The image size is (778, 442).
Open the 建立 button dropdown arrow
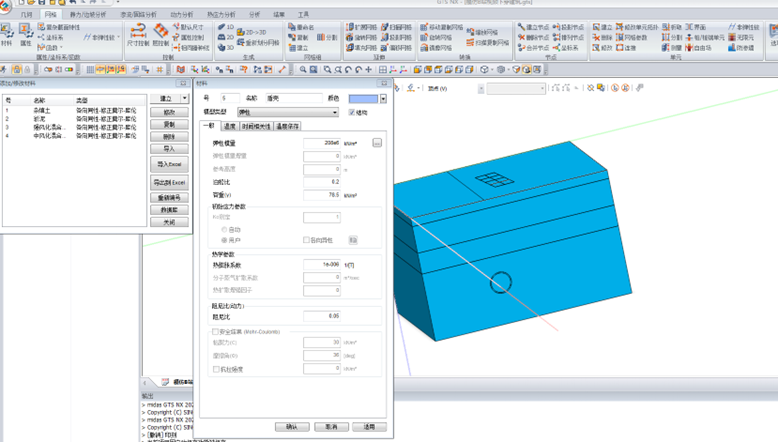[x=185, y=99]
